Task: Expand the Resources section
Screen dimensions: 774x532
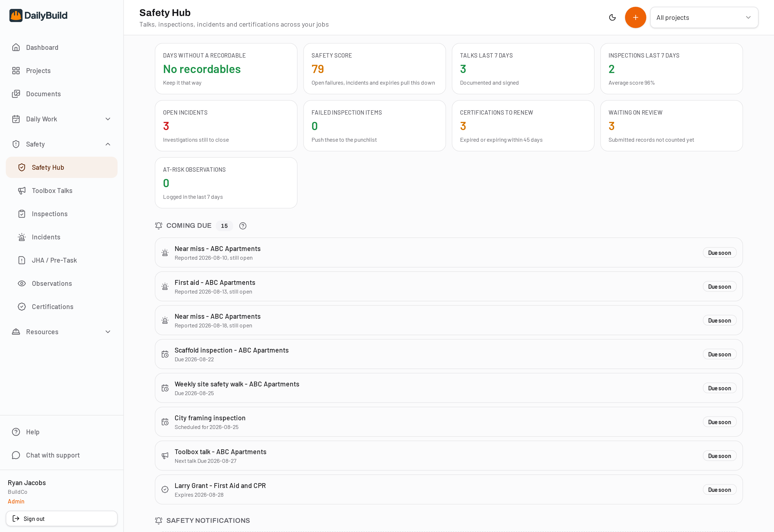Action: [62, 332]
